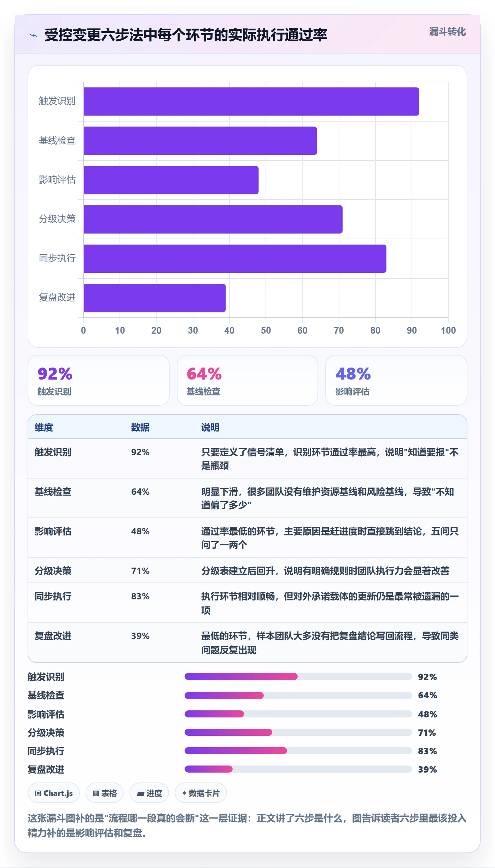This screenshot has width=495, height=868.
Task: Click the 71% progress bar for 分级决策
Action: pos(298,732)
